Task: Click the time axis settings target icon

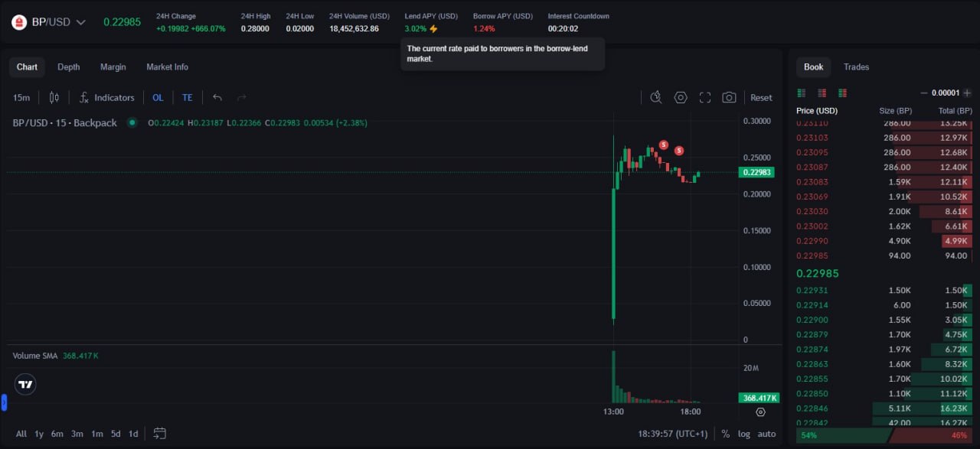Action: pos(760,412)
